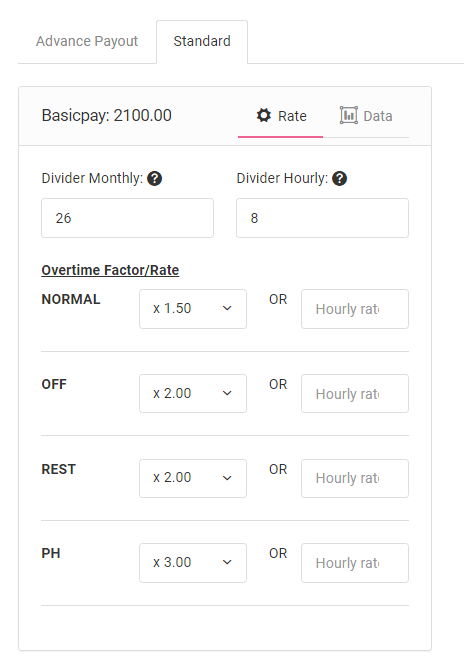Select the Standard tab
Image resolution: width=464 pixels, height=672 pixels.
(x=202, y=42)
